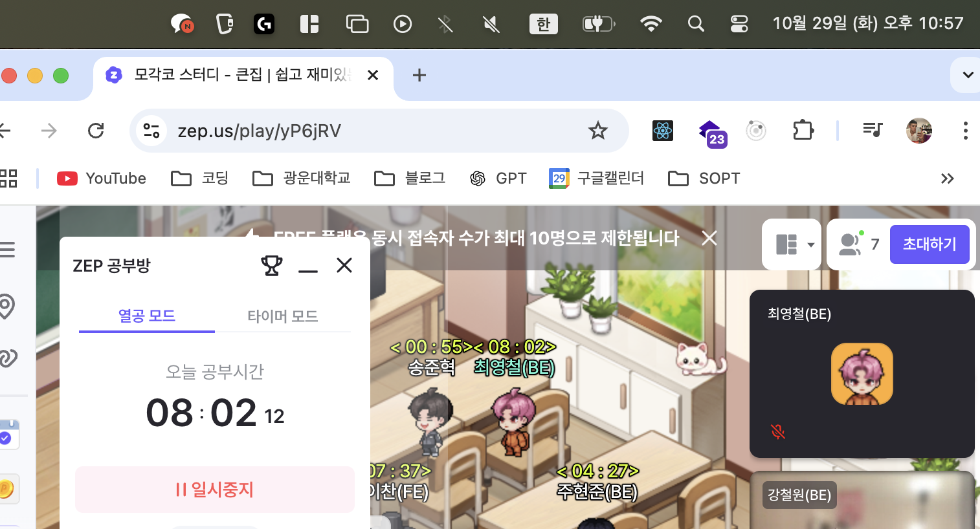Switch to the 열공 모드 tab
The height and width of the screenshot is (529, 980).
pos(147,316)
